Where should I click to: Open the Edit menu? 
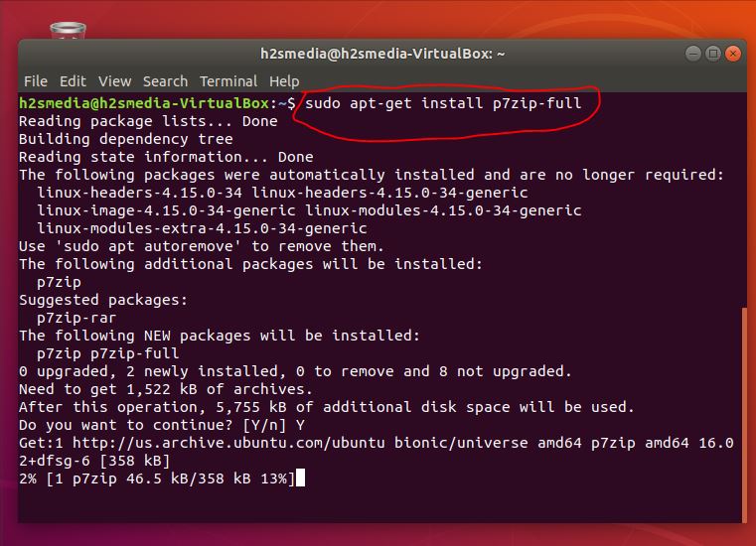pyautogui.click(x=73, y=81)
